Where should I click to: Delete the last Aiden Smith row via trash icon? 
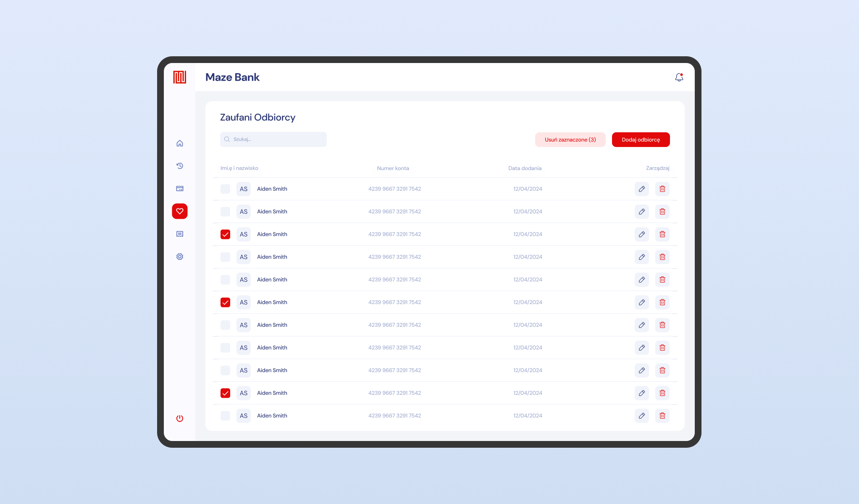662,415
